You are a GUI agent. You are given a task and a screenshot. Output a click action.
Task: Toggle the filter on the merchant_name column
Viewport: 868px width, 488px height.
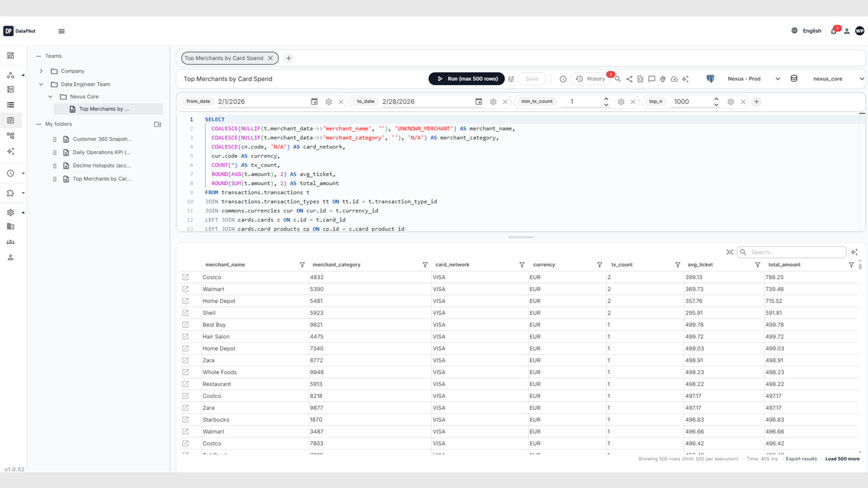tap(302, 265)
